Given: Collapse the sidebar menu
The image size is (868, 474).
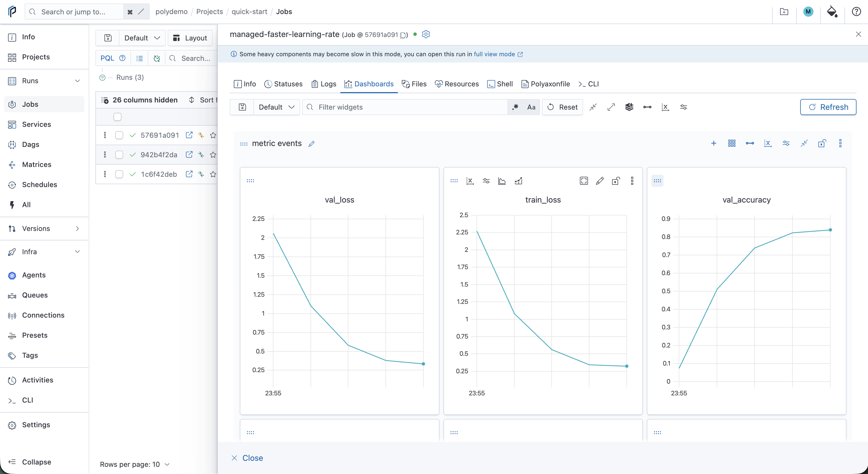Looking at the screenshot, I should coord(30,462).
